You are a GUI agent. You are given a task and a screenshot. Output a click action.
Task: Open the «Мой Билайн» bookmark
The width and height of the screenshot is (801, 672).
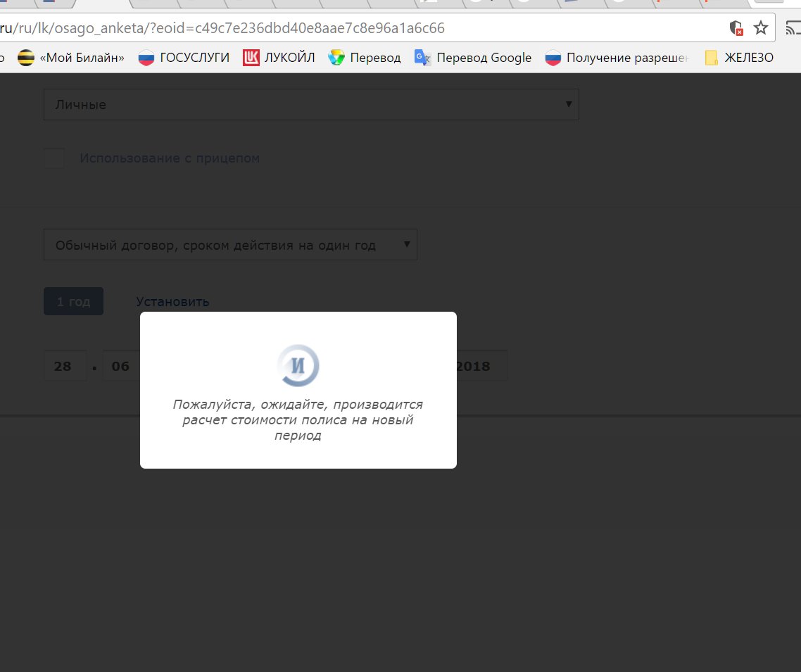point(71,58)
